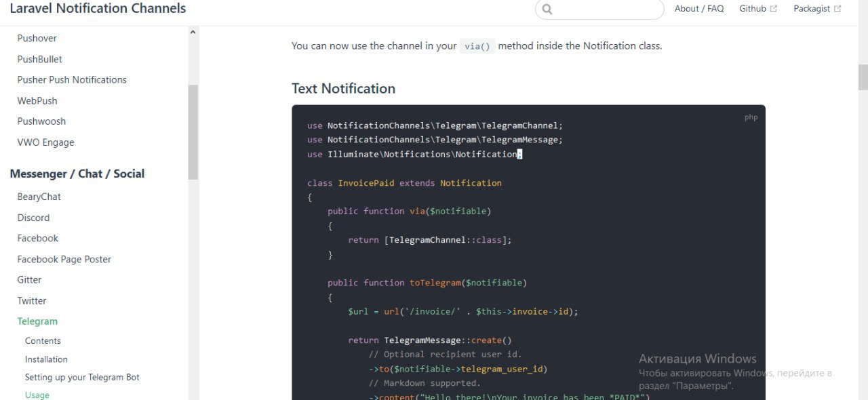
Task: Click the Messenger / Chat / Social heading
Action: click(77, 174)
